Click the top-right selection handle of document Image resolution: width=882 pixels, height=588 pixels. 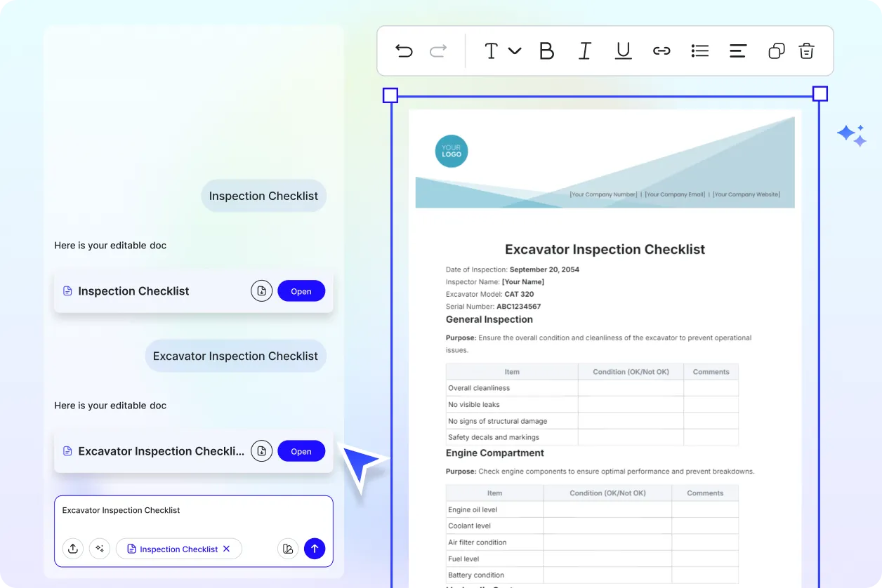click(x=820, y=94)
